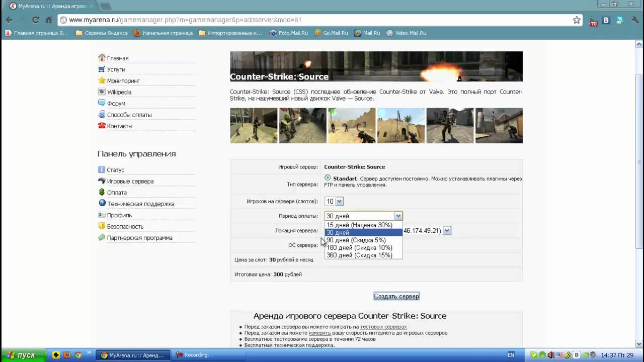This screenshot has height=362, width=644.
Task: Choose 15 дней (Наценка 30%) option
Action: [364, 225]
